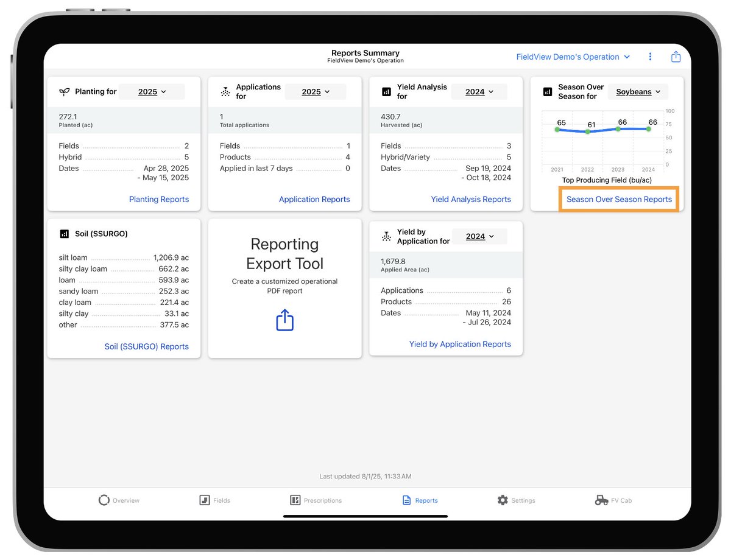Tap the share icon in top right corner

pos(676,57)
